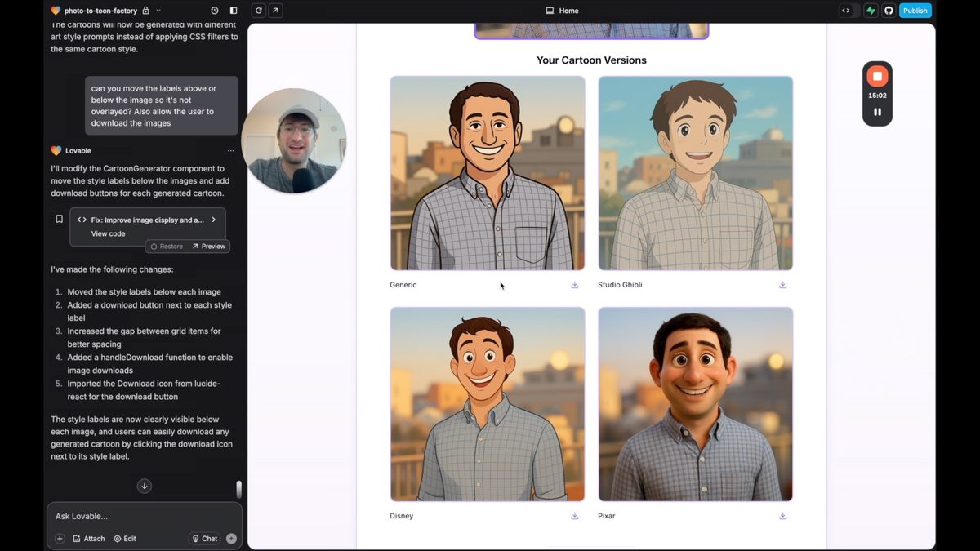
Task: Click the user message about moving labels
Action: tap(162, 106)
